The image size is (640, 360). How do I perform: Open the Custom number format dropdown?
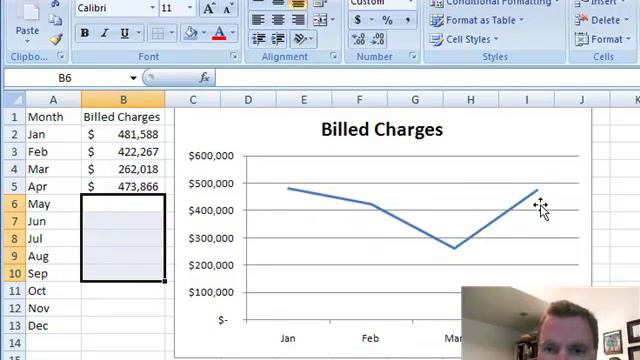click(411, 2)
